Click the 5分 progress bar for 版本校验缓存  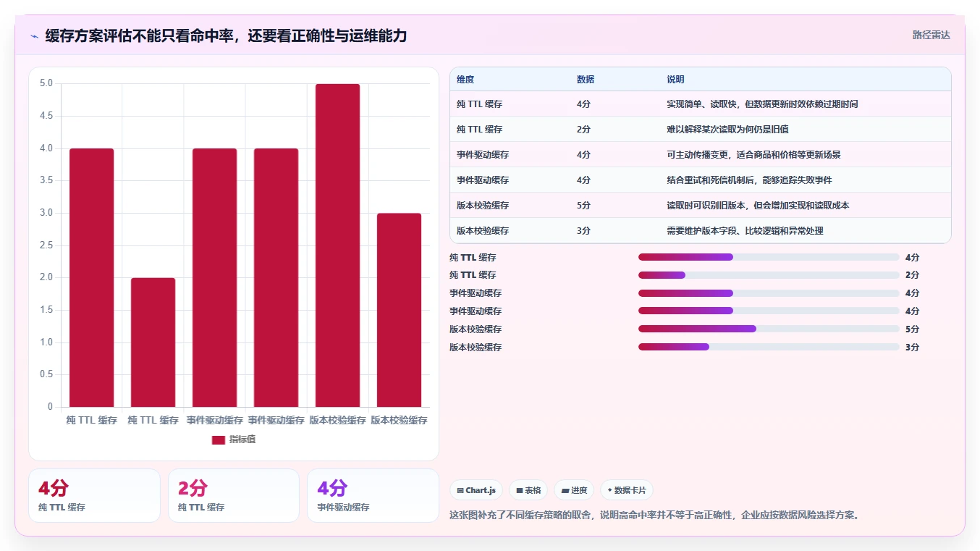pos(769,329)
